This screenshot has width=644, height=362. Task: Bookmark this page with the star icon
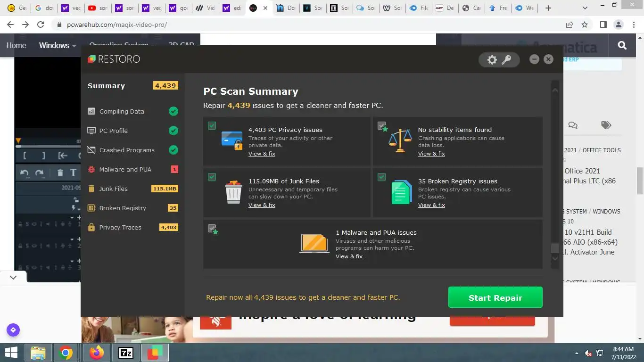coord(585,25)
